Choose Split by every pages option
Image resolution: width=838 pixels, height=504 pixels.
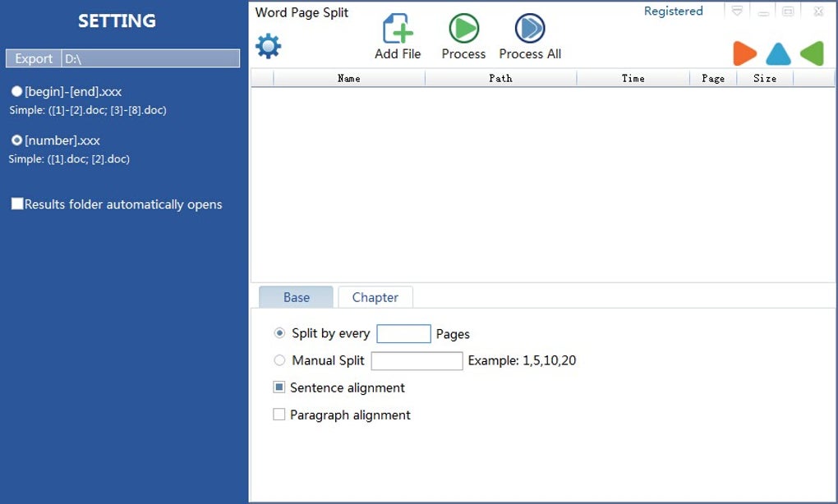(x=279, y=333)
